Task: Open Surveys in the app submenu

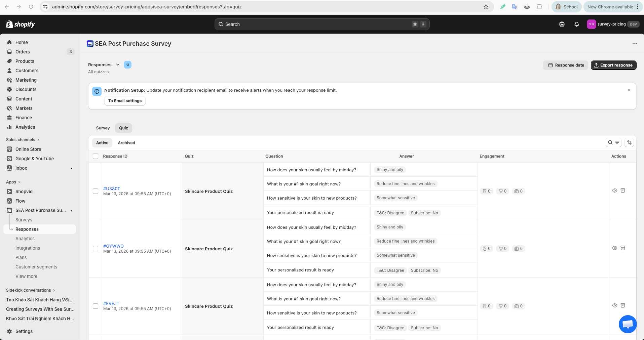Action: point(24,220)
